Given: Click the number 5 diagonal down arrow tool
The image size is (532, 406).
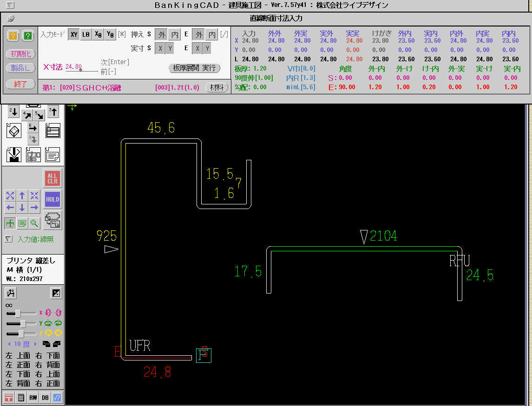Looking at the screenshot, I should (39, 115).
